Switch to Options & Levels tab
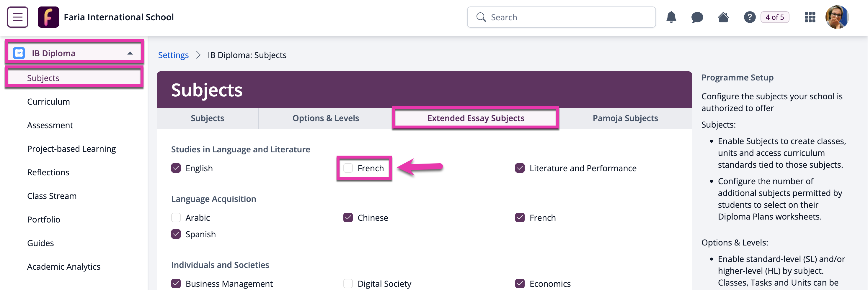This screenshot has height=290, width=868. [x=325, y=118]
